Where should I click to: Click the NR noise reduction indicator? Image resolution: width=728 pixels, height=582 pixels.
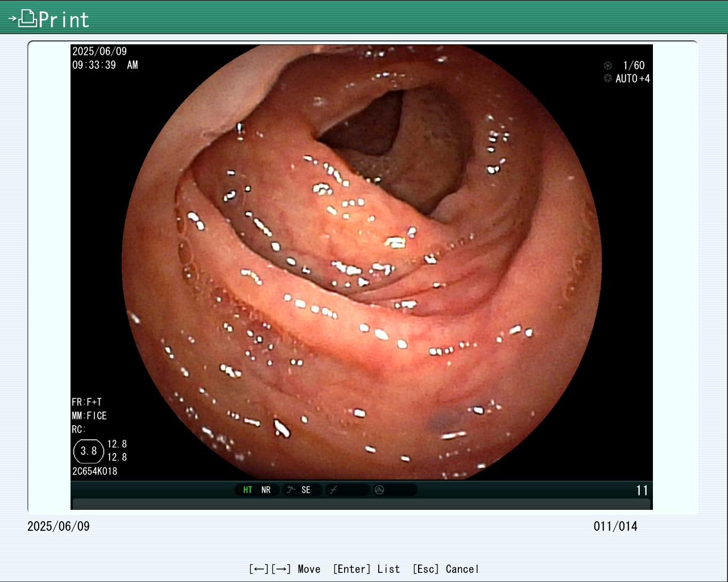click(x=266, y=490)
